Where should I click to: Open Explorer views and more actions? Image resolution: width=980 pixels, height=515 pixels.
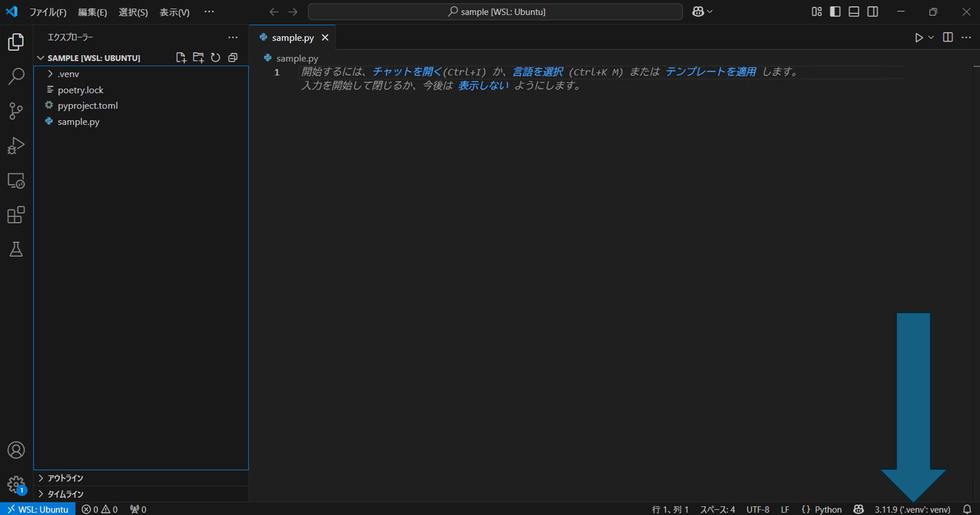233,37
